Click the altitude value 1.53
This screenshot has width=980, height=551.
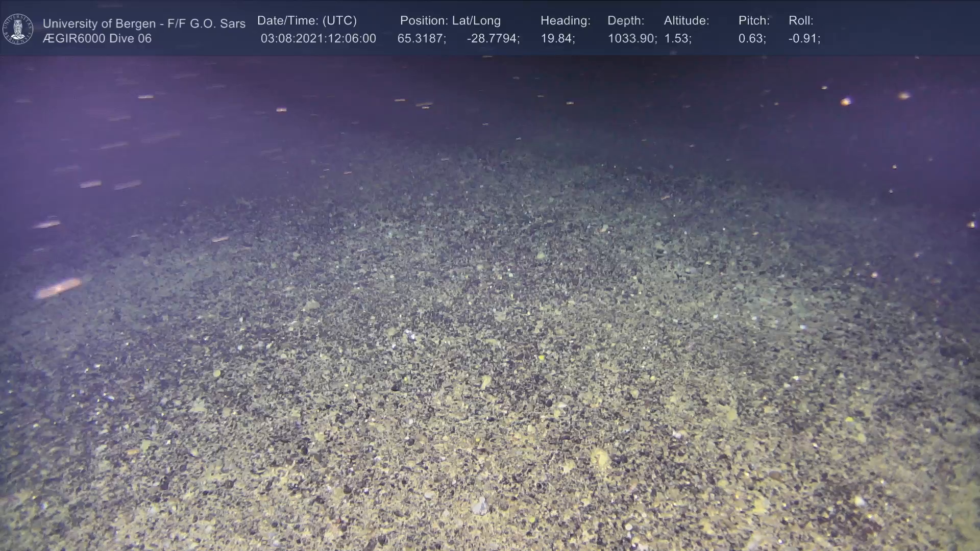point(677,39)
